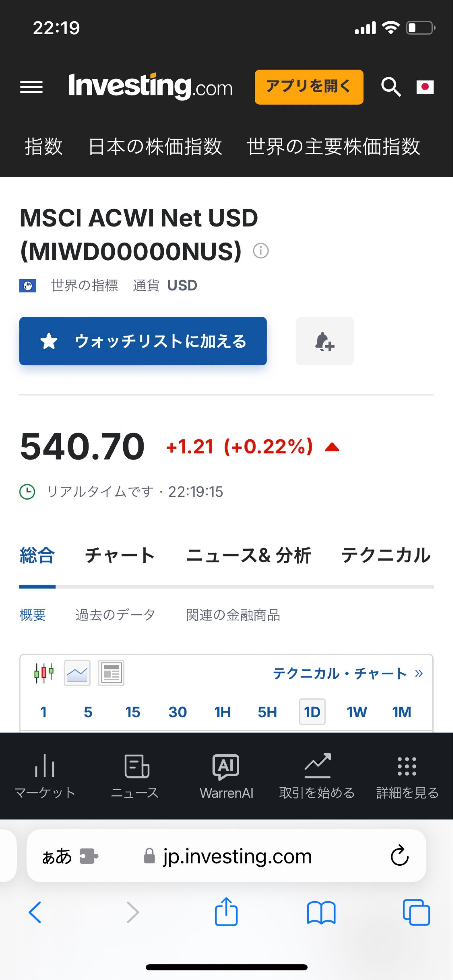
Task: Switch to the チャート tab
Action: [x=120, y=555]
